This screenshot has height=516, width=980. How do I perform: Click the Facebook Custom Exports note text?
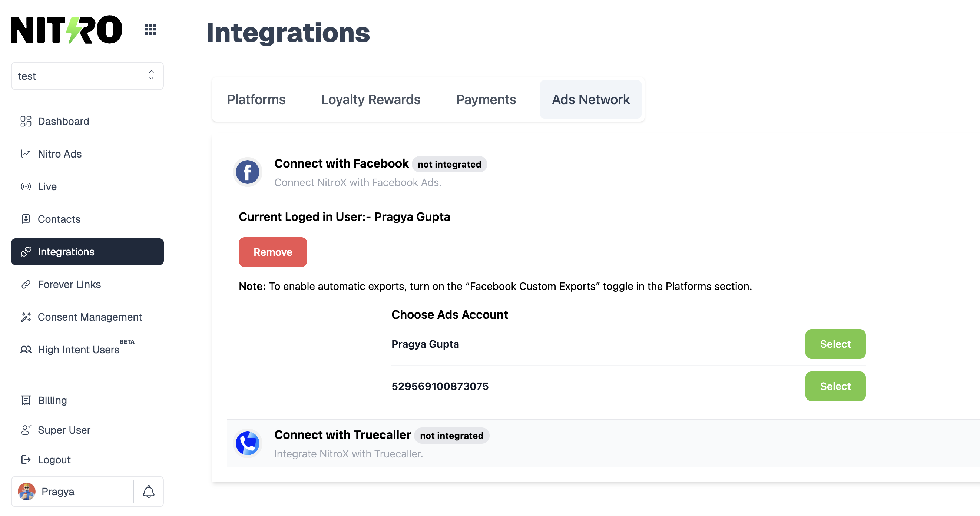pyautogui.click(x=495, y=286)
